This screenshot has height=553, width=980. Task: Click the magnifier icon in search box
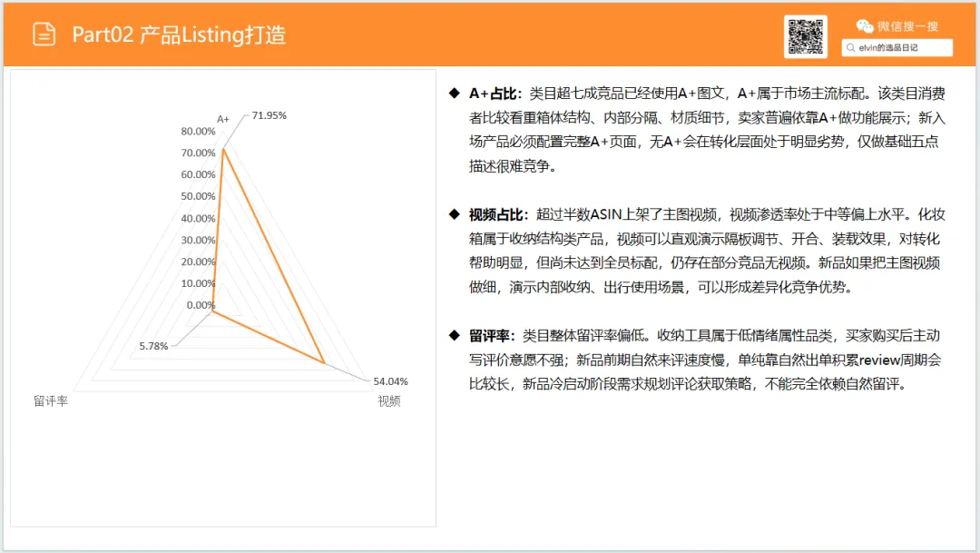point(850,47)
